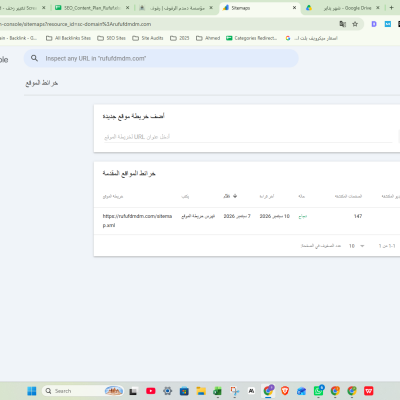Open the rufufdmdm.com sitemap.xml row
Image resolution: width=400 pixels, height=400 pixels.
[x=247, y=221]
